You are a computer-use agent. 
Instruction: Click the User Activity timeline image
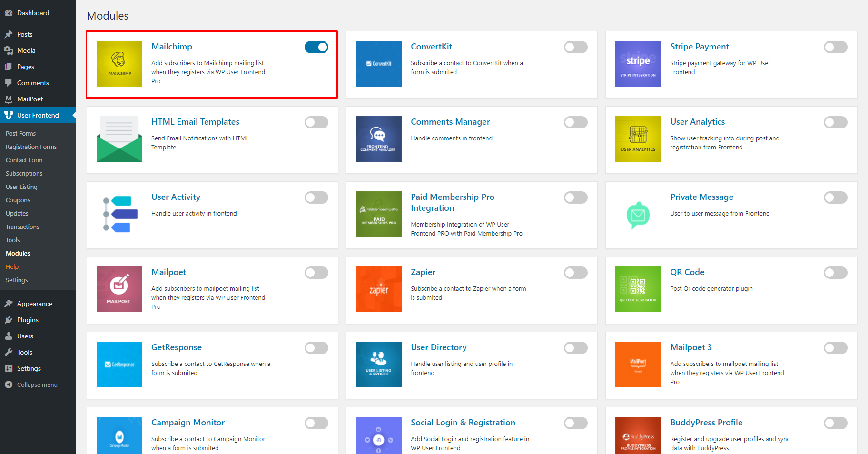[x=119, y=214]
